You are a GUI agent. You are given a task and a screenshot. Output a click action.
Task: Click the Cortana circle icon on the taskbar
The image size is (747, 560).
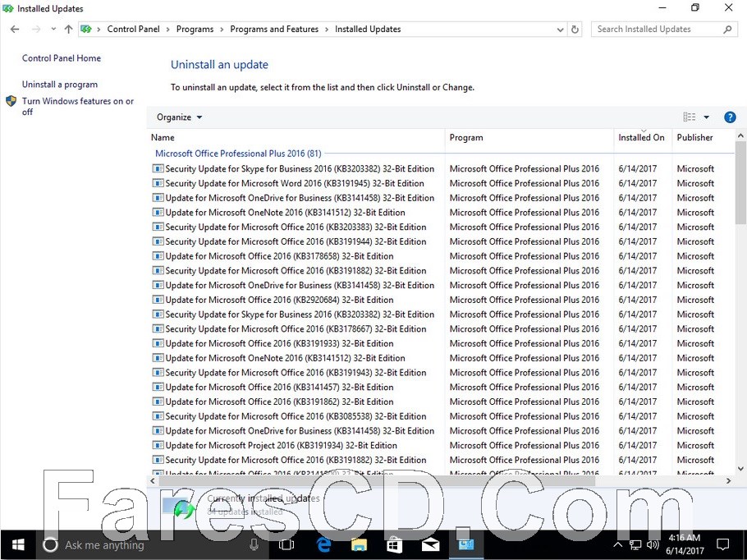(51, 544)
